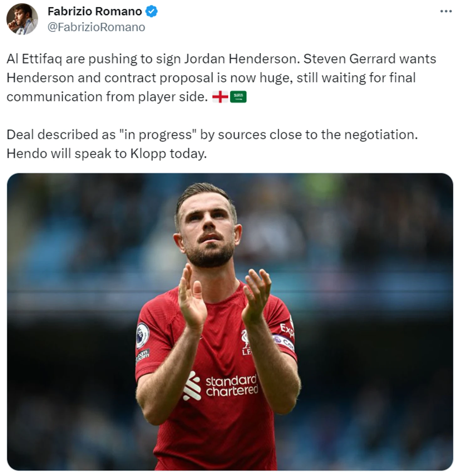This screenshot has width=458, height=476.
Task: Open Fabrizio Romano's profile avatar
Action: pos(22,19)
